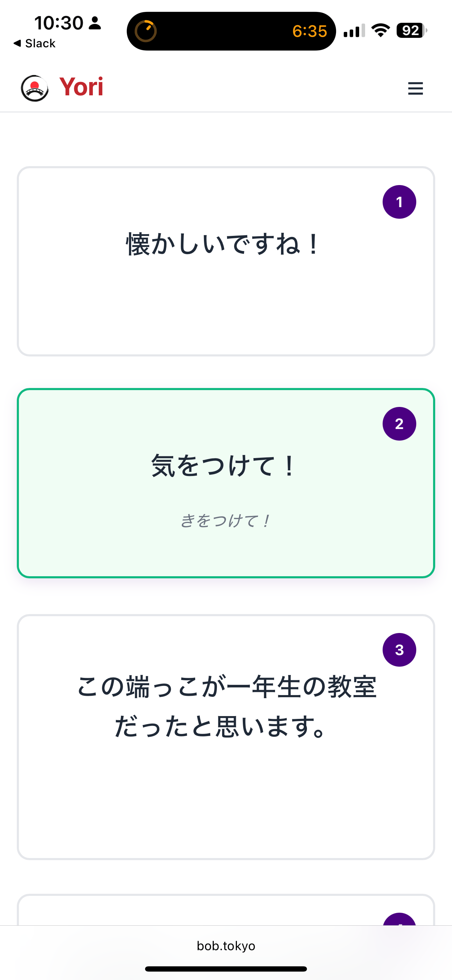Tap the bob.tokyo address bar

pyautogui.click(x=226, y=946)
